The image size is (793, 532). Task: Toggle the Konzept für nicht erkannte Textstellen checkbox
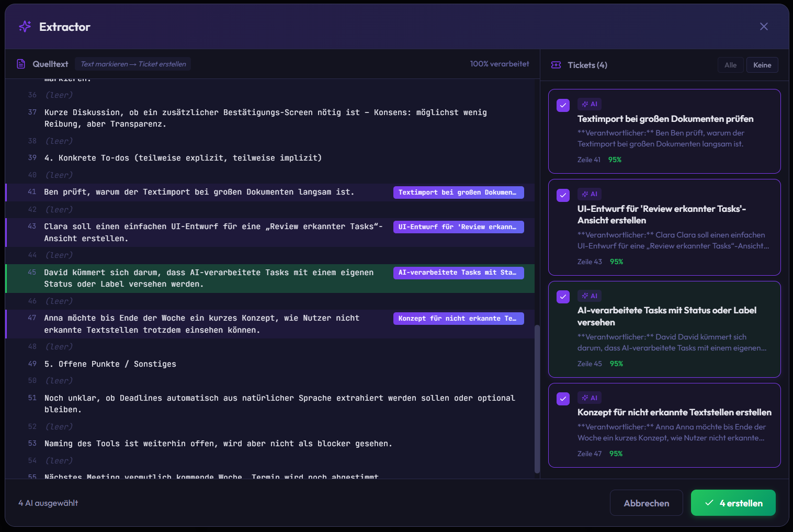click(563, 399)
